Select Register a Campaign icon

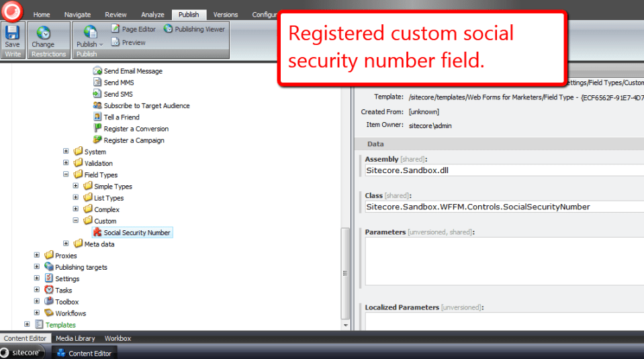(x=97, y=140)
